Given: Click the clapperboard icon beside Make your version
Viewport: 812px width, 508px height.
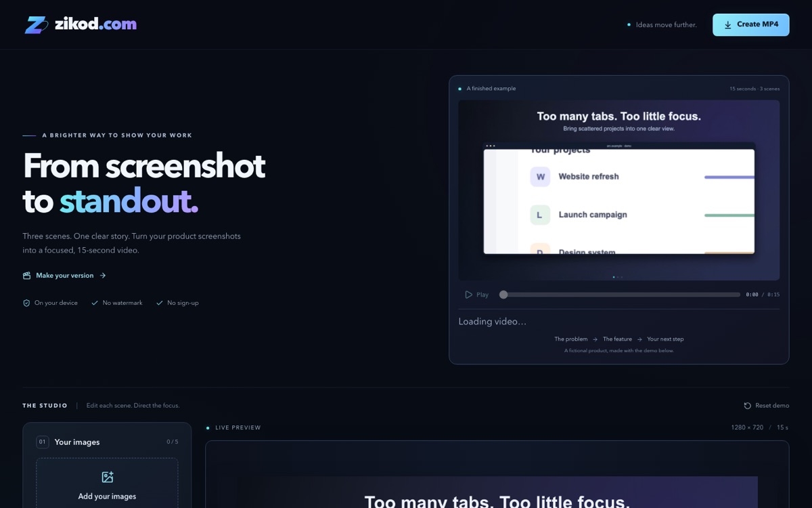Looking at the screenshot, I should pos(26,276).
